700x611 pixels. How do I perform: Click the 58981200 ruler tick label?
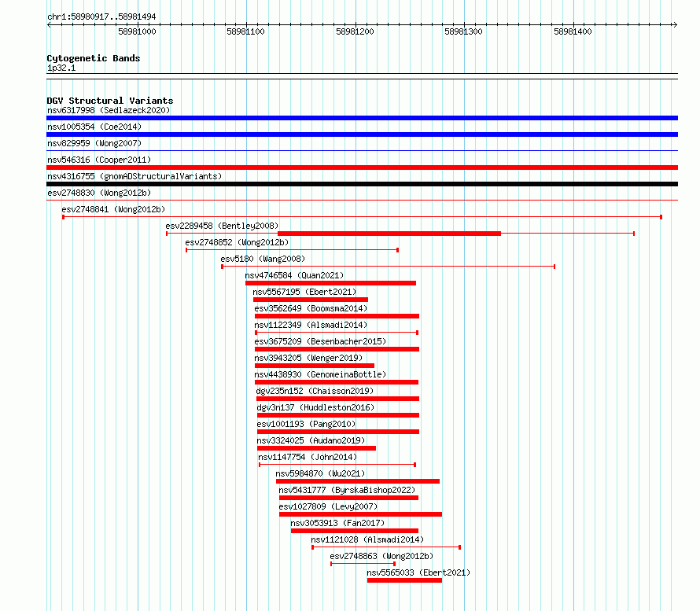pos(355,31)
